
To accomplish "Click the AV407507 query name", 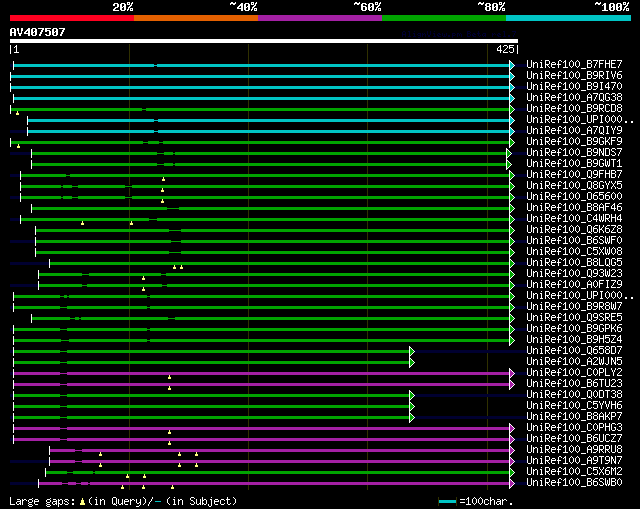I will click(38, 32).
